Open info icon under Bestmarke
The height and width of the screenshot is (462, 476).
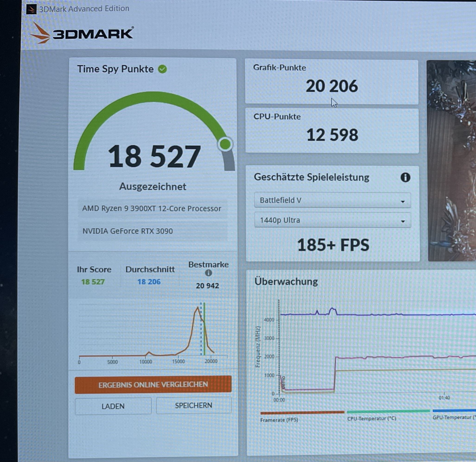208,273
